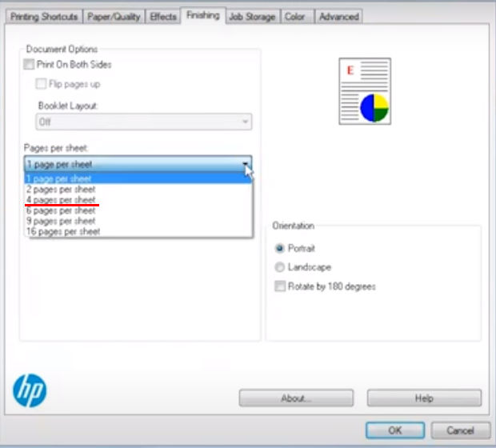Choose 16 pages per sheet option
Screen dimensions: 496x448
(x=63, y=231)
